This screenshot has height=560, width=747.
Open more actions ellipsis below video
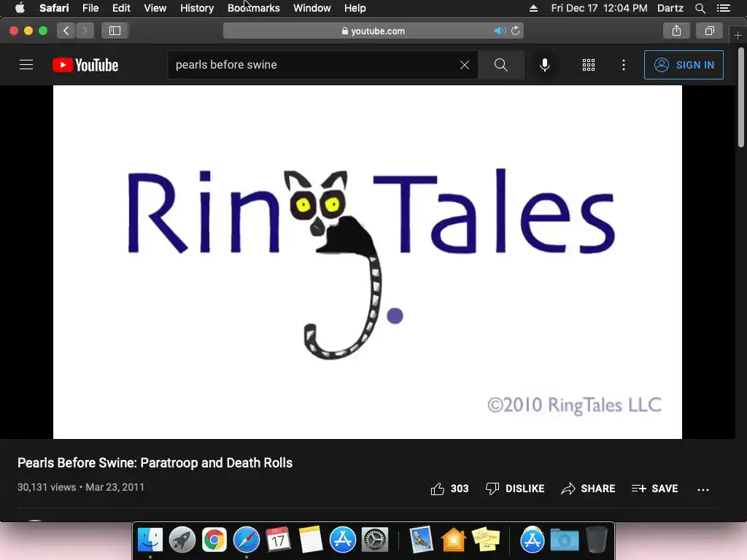pos(703,489)
